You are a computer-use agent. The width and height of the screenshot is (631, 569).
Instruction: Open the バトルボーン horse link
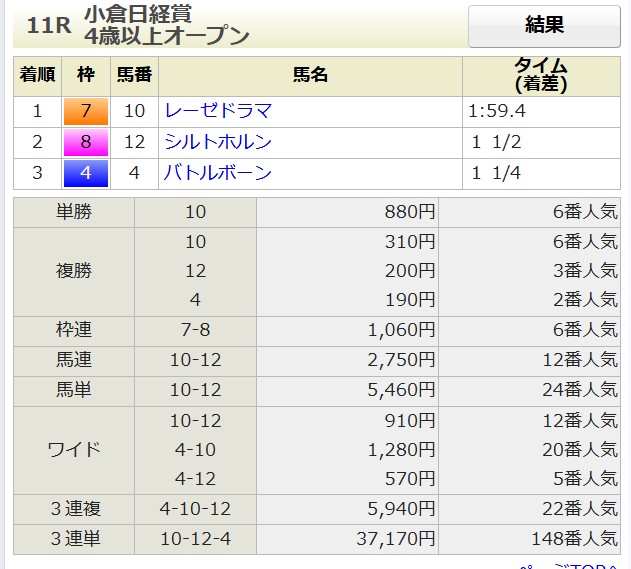217,173
